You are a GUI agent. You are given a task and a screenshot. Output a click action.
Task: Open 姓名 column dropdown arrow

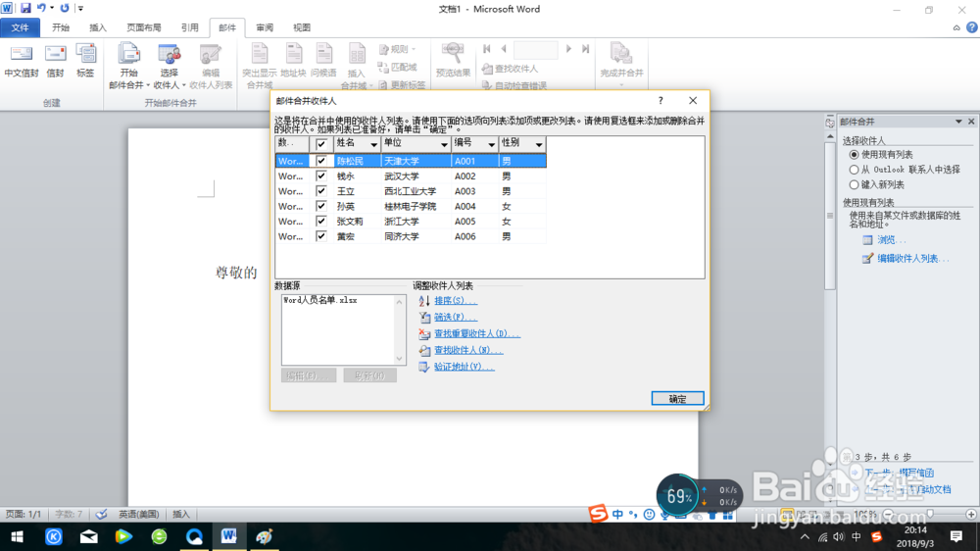click(373, 144)
